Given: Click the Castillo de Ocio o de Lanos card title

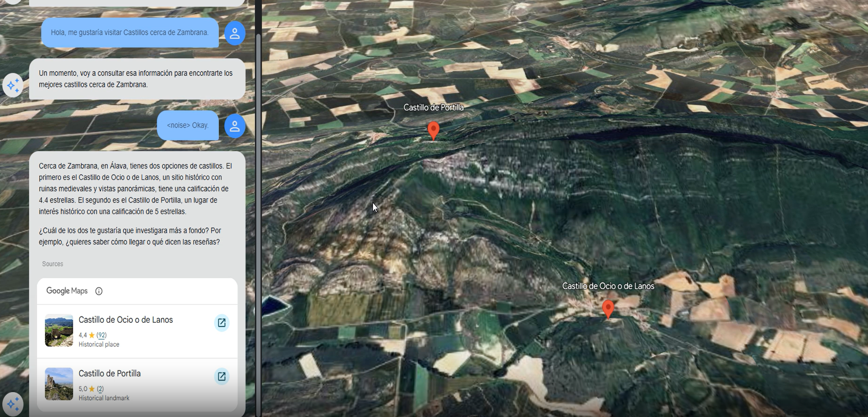Looking at the screenshot, I should click(x=125, y=320).
